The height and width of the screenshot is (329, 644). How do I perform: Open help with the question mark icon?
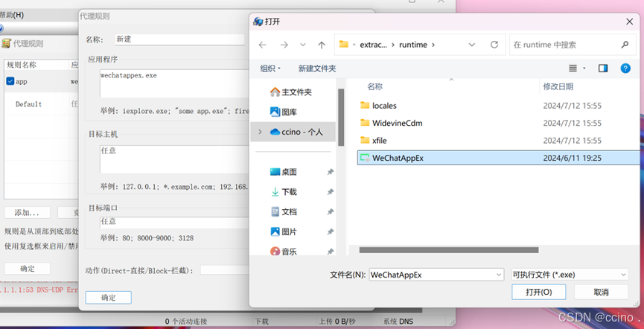coord(625,68)
